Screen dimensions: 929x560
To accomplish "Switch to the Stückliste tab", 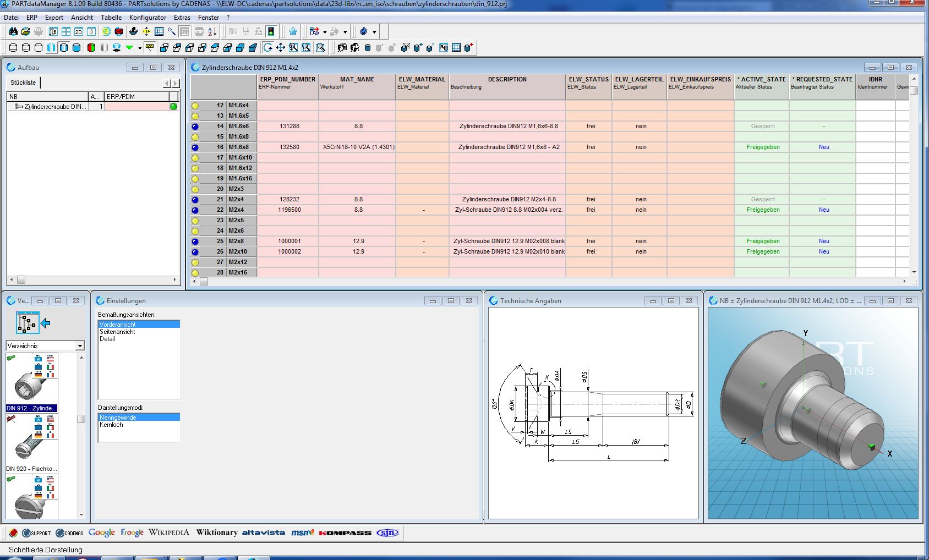I will 23,83.
